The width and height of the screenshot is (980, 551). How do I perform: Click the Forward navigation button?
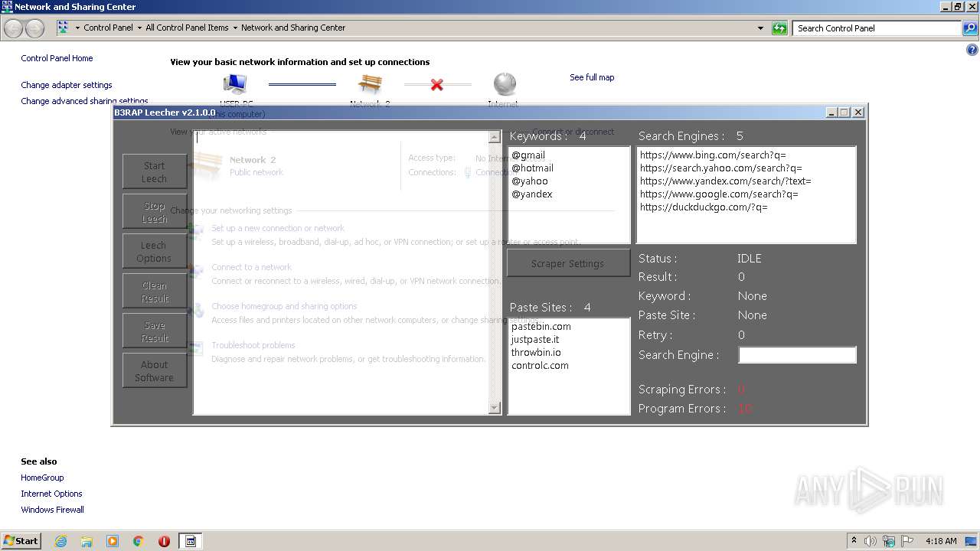tap(34, 28)
